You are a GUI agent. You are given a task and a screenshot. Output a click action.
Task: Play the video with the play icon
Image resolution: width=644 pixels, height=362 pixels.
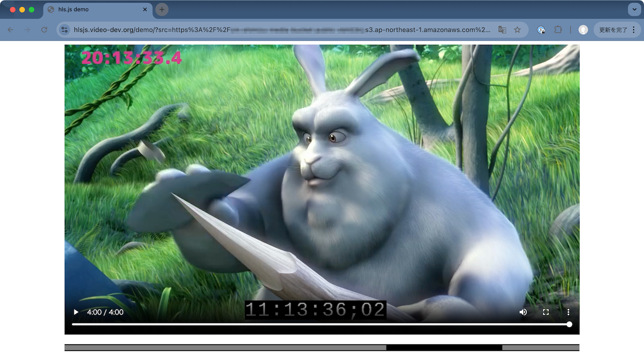76,312
